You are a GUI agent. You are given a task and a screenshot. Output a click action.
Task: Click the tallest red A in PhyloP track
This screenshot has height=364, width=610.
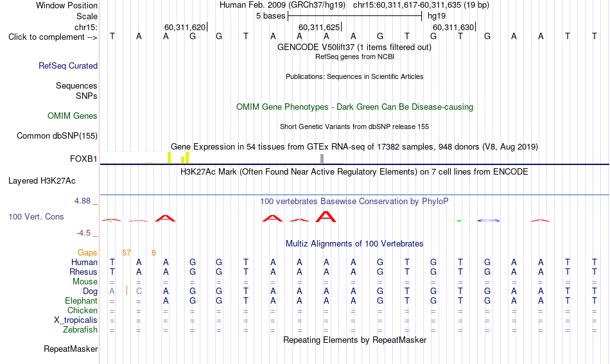pos(326,216)
